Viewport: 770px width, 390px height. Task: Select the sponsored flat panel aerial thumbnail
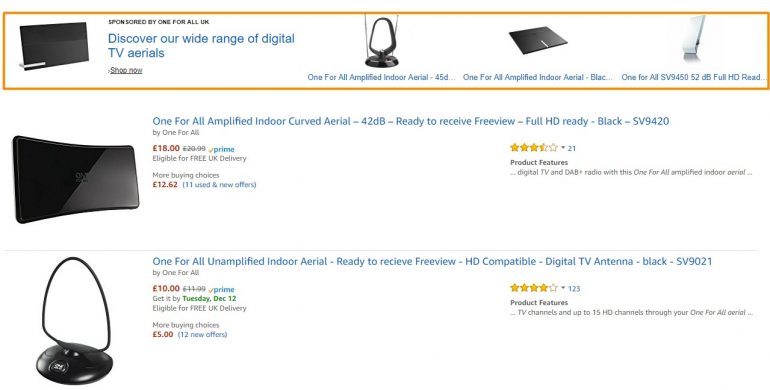click(538, 40)
